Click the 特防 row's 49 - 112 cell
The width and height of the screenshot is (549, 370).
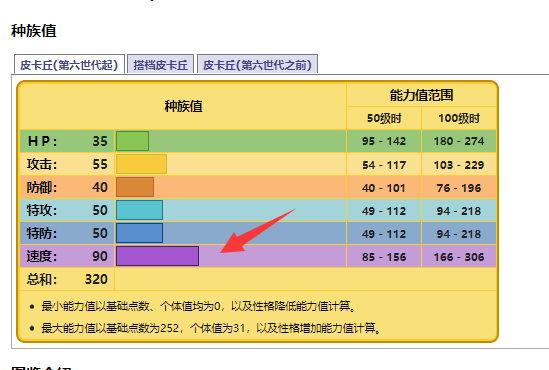point(384,234)
